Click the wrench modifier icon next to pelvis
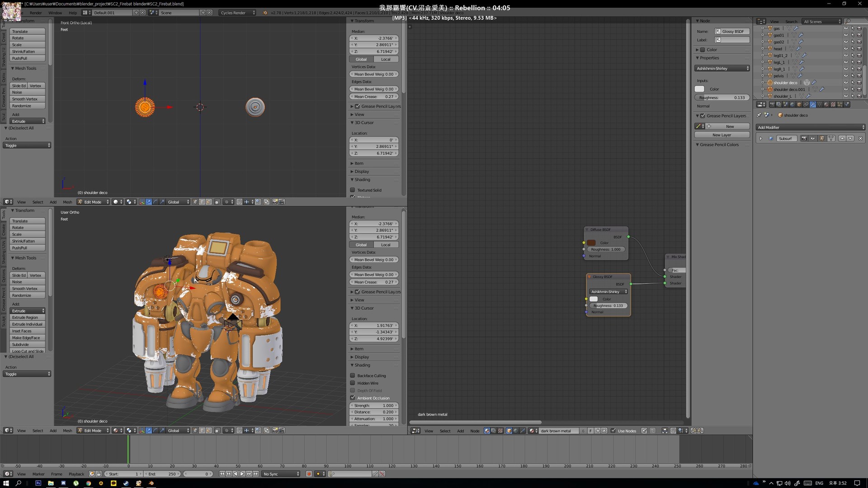The image size is (868, 488). pos(800,76)
